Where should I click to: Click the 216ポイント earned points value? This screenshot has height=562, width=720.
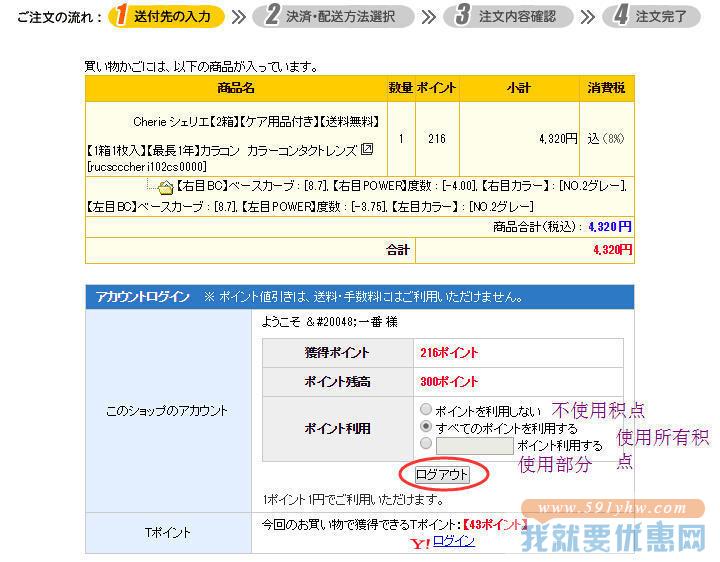[x=449, y=353]
